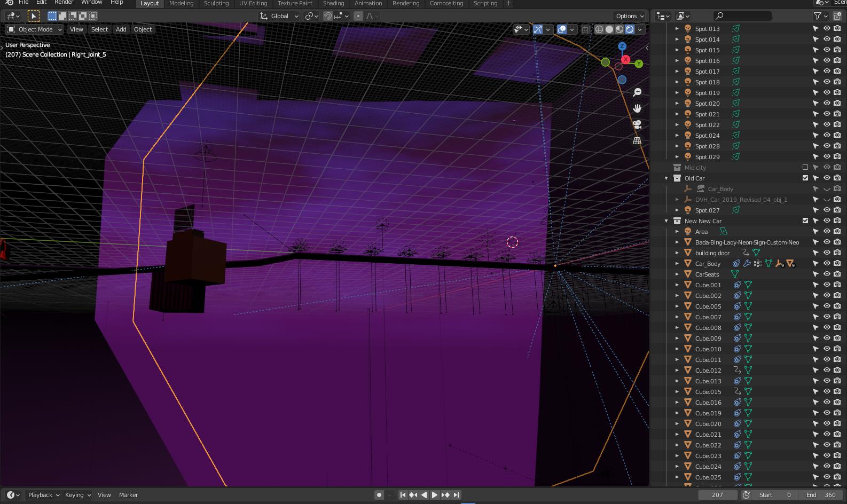Toggle X-ray mode icon

click(x=586, y=29)
